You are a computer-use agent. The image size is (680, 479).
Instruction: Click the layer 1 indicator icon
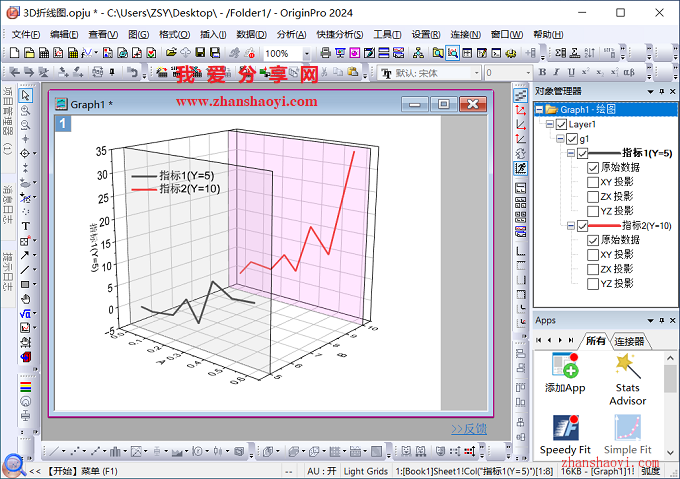(63, 124)
